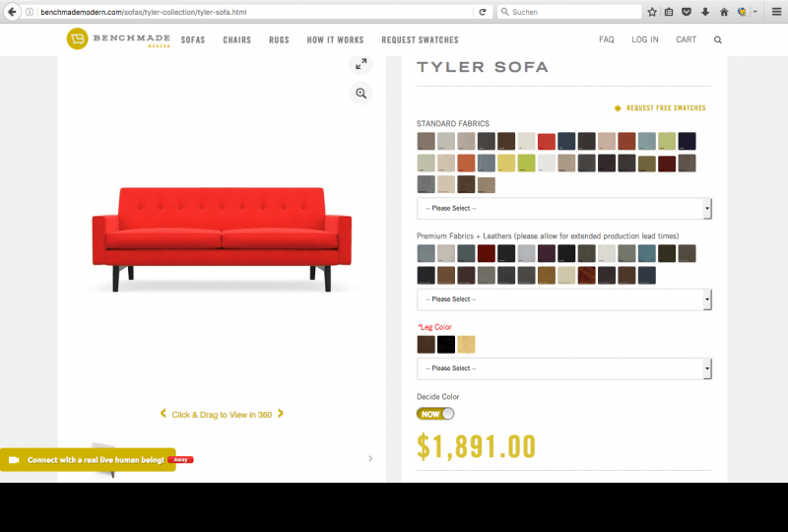Select the black leg color swatch
Screen dimensions: 788x532
point(446,345)
